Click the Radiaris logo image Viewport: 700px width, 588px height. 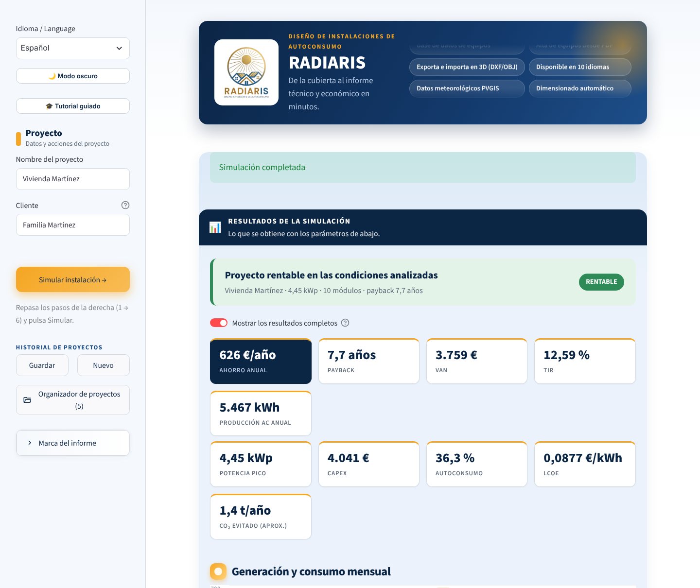click(x=246, y=72)
